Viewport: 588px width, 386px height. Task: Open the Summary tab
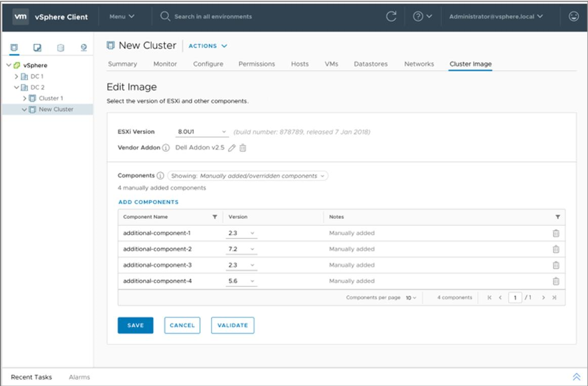(x=122, y=64)
